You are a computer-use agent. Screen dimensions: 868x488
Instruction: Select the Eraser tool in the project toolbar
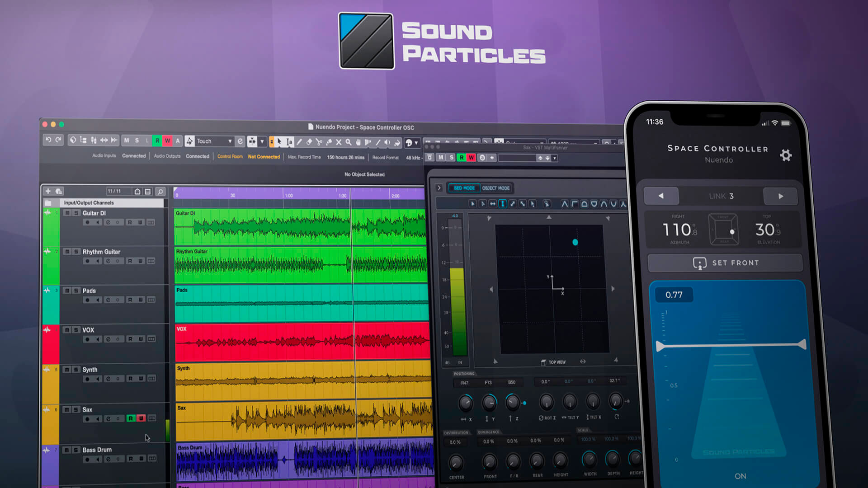pyautogui.click(x=309, y=142)
